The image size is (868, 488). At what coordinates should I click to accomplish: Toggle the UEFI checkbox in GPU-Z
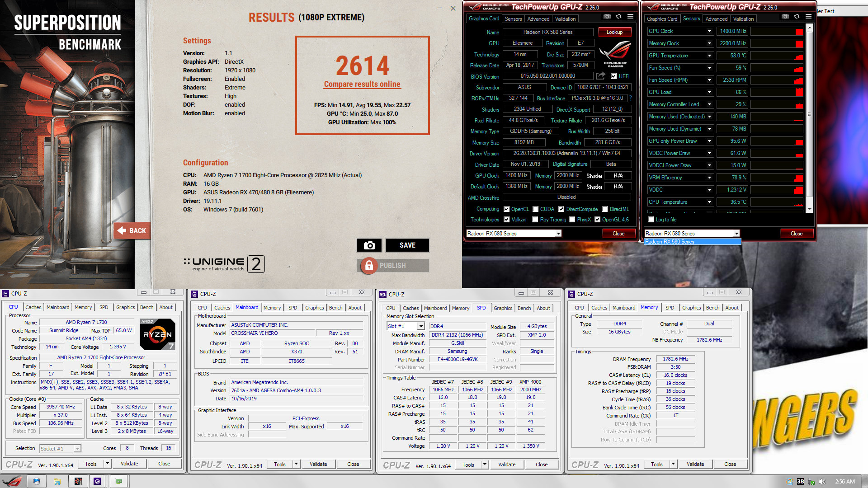[613, 76]
